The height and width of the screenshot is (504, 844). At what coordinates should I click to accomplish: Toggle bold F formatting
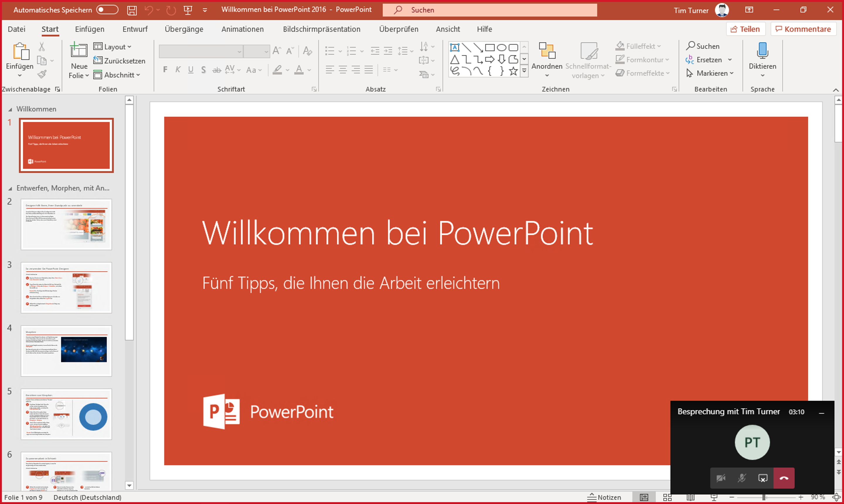tap(165, 70)
